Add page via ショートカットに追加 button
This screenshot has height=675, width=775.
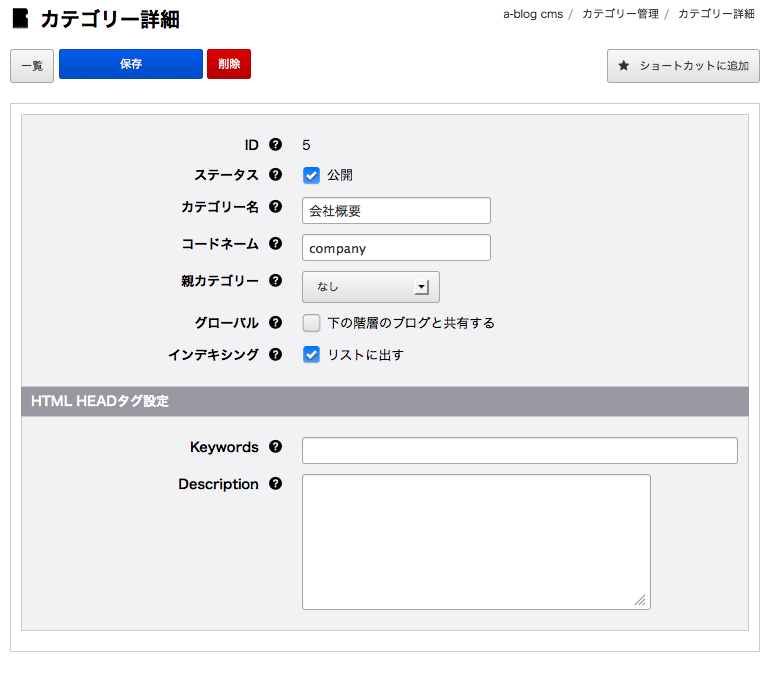683,66
